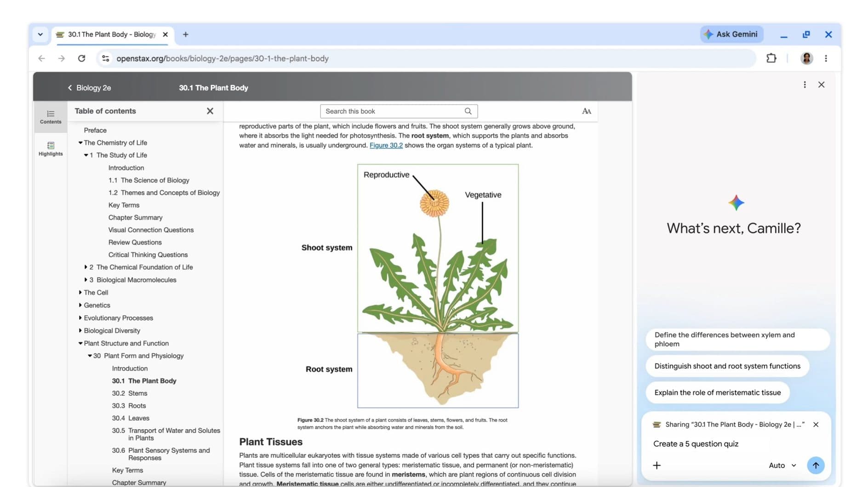Open the Contents sidebar panel
This screenshot has width=868, height=487.
[x=51, y=117]
